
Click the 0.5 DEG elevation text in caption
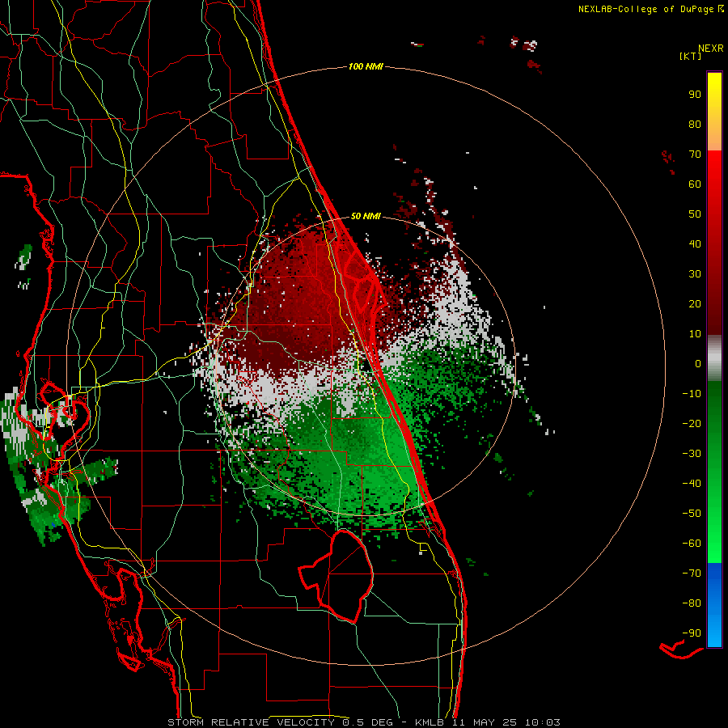[x=367, y=722]
